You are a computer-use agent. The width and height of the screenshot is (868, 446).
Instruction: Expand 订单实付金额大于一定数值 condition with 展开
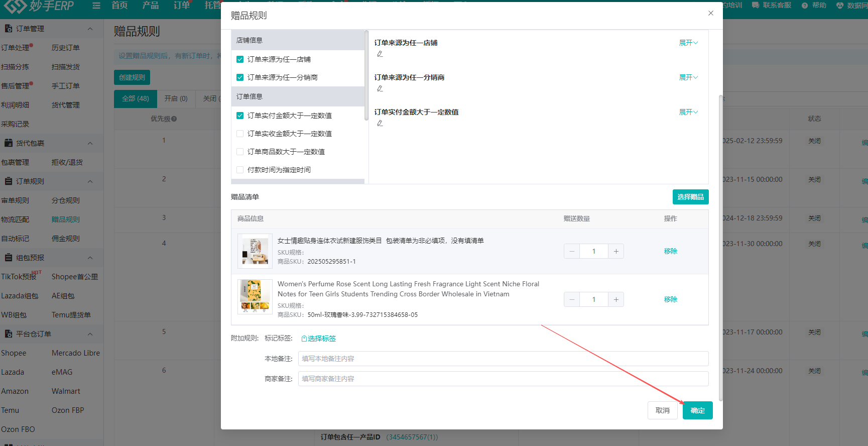click(x=688, y=112)
